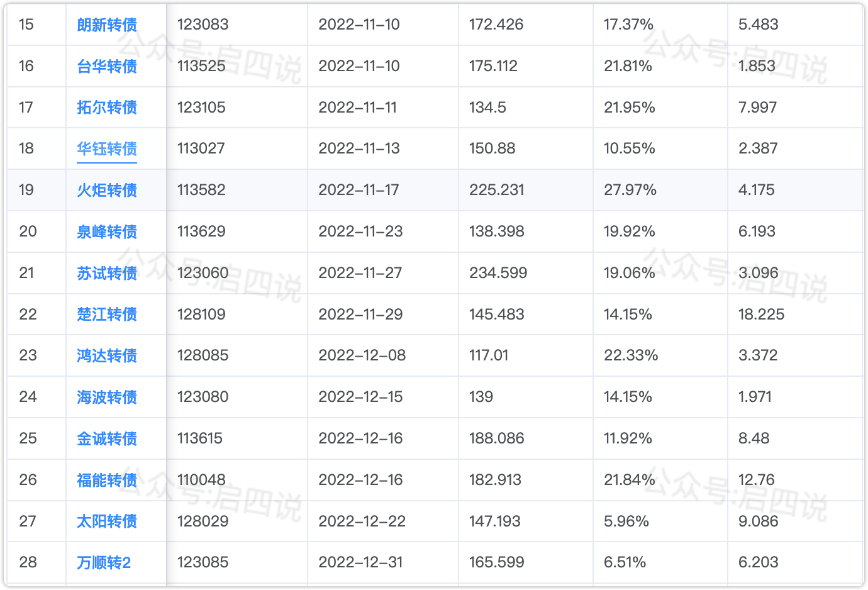Open the 台华转债 bond link
This screenshot has height=590, width=868.
(107, 66)
